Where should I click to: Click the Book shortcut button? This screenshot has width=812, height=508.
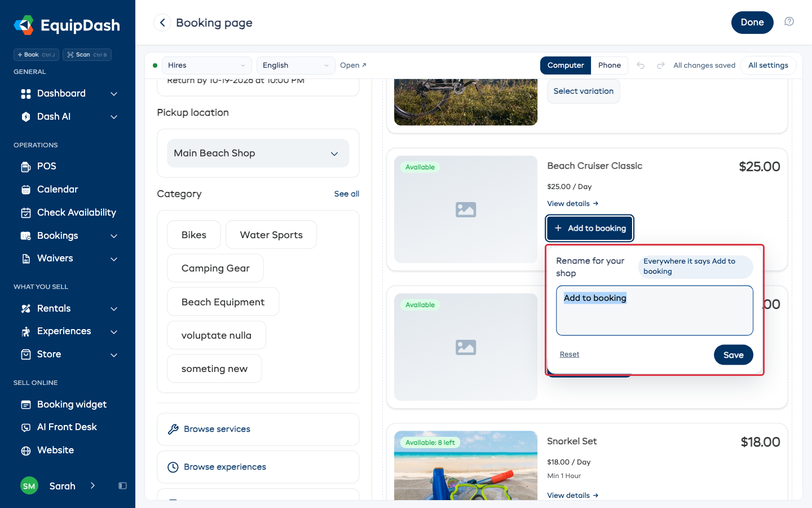(x=36, y=55)
